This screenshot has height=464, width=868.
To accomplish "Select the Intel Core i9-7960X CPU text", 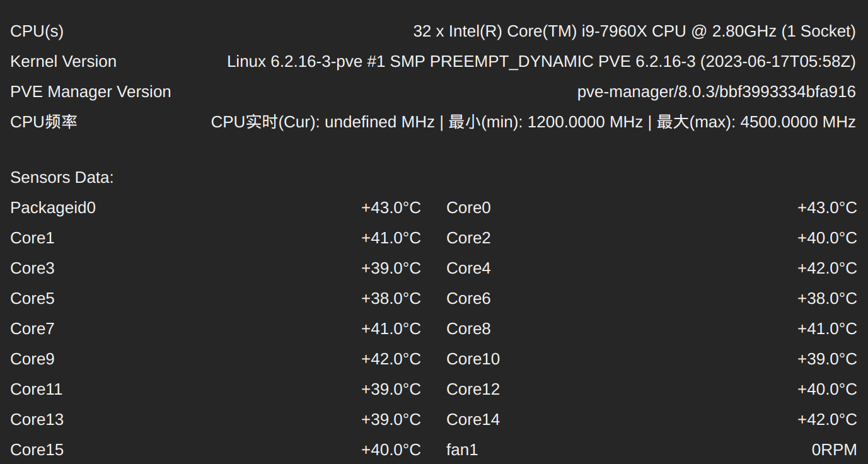I will [634, 32].
